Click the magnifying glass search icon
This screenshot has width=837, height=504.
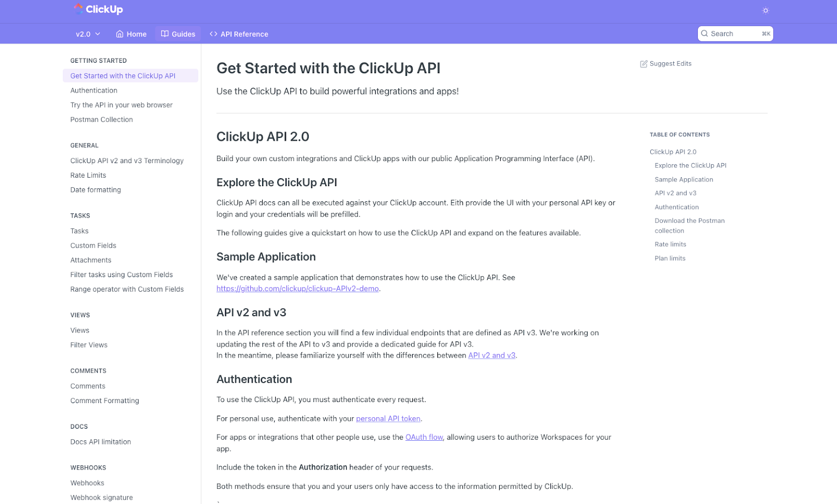705,33
